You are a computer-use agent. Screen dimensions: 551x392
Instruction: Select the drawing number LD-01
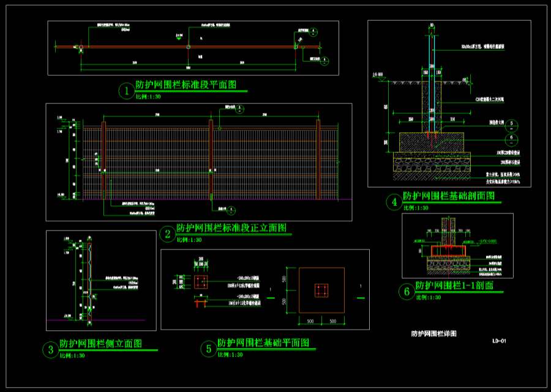point(499,341)
